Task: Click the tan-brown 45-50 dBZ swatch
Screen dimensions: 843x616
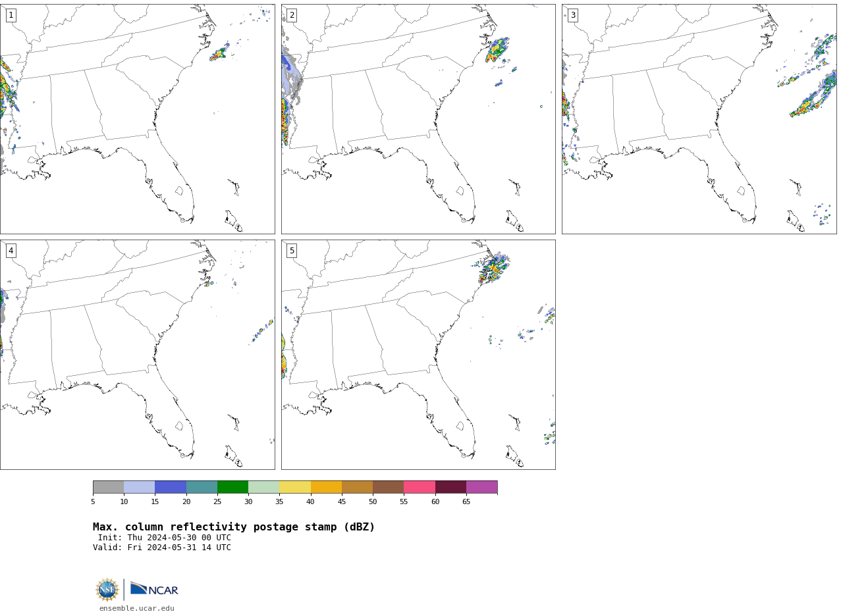Action: pyautogui.click(x=357, y=487)
